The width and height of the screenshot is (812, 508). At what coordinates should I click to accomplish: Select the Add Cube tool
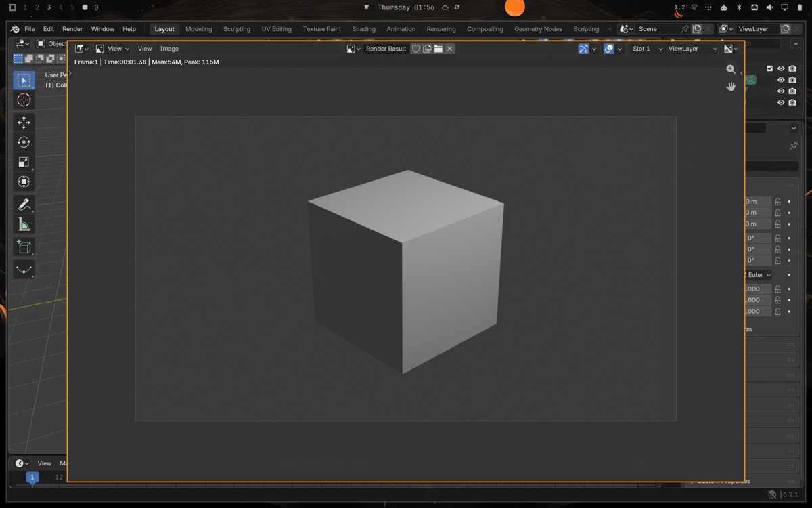click(24, 247)
